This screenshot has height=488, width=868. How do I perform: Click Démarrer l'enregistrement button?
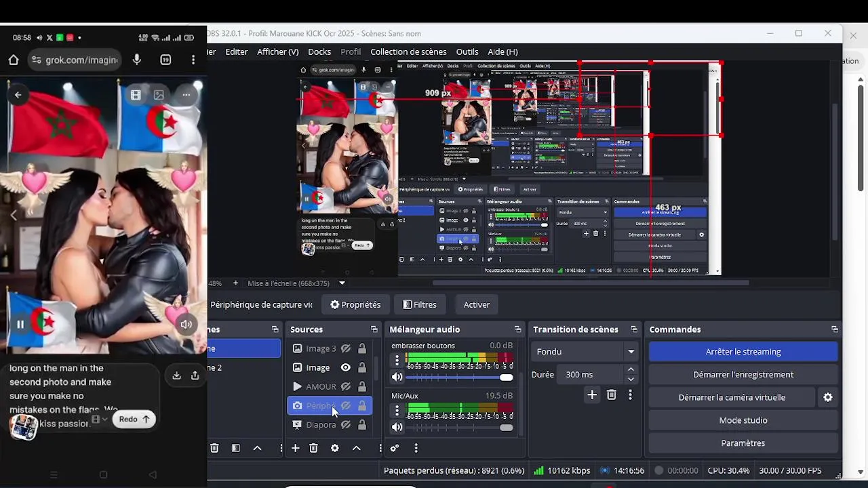(x=743, y=374)
